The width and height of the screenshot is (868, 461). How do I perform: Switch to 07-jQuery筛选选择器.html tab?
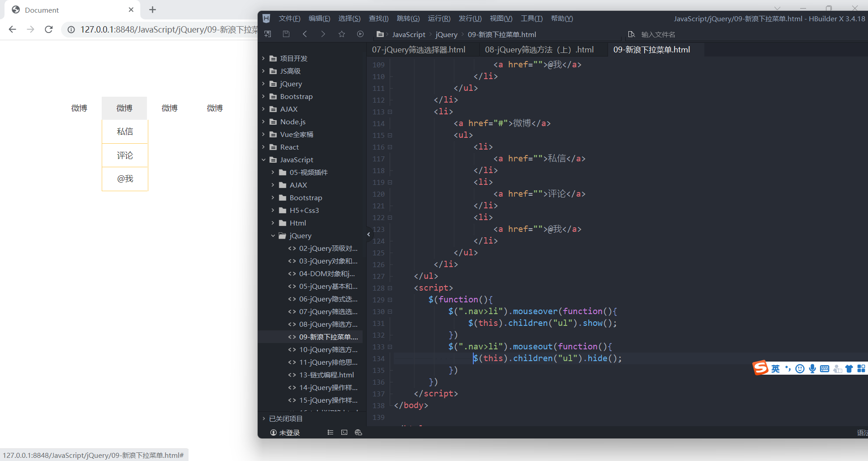click(x=419, y=50)
